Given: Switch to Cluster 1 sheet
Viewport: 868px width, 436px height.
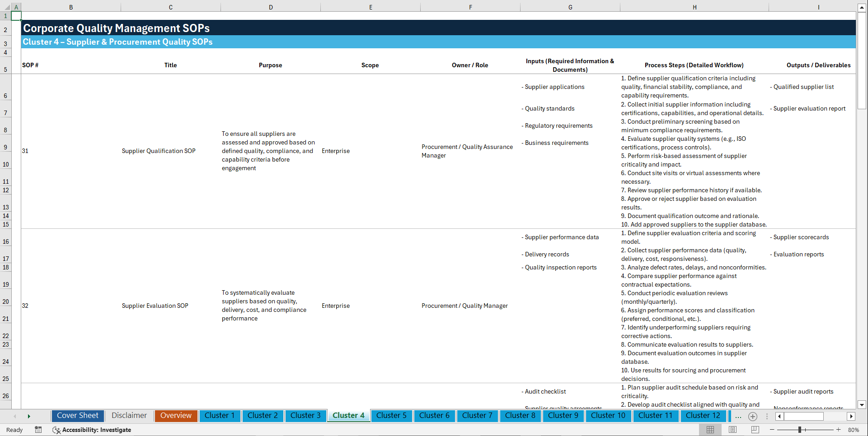Looking at the screenshot, I should click(220, 416).
